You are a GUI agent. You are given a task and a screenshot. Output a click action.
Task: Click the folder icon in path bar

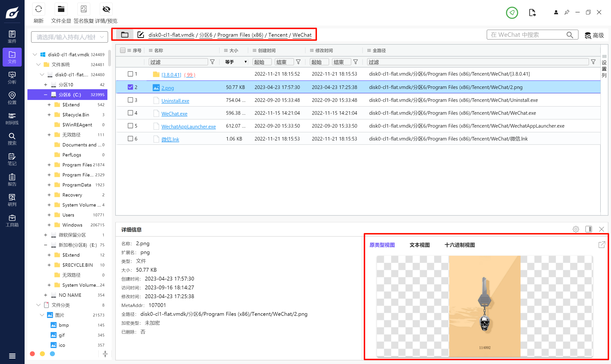(125, 35)
